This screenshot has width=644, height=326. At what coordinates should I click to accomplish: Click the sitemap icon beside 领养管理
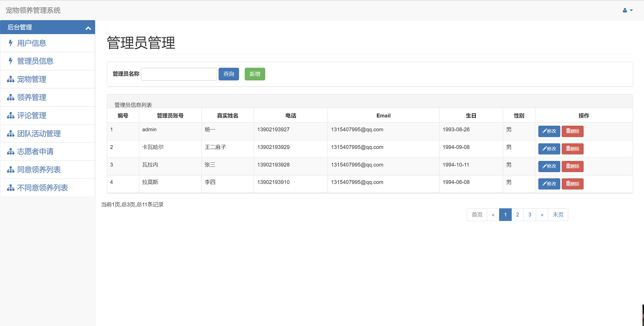pos(11,97)
